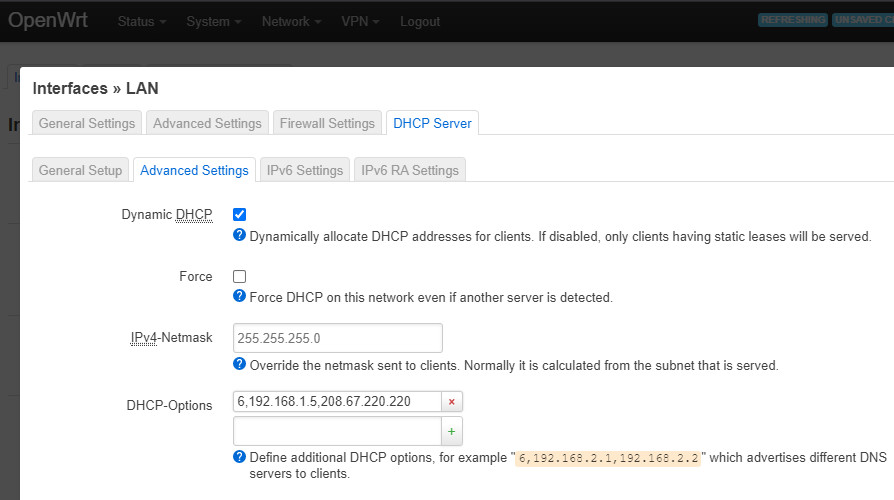Screen dimensions: 894x500
Task: Click the green plus to add DHCP option
Action: pyautogui.click(x=452, y=431)
